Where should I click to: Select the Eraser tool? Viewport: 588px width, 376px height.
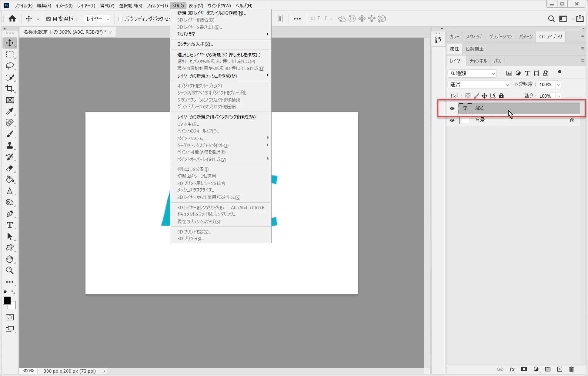coord(10,168)
